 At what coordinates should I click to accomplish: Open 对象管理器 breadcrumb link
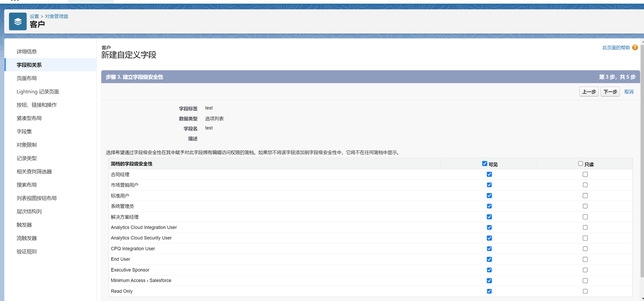(x=56, y=16)
